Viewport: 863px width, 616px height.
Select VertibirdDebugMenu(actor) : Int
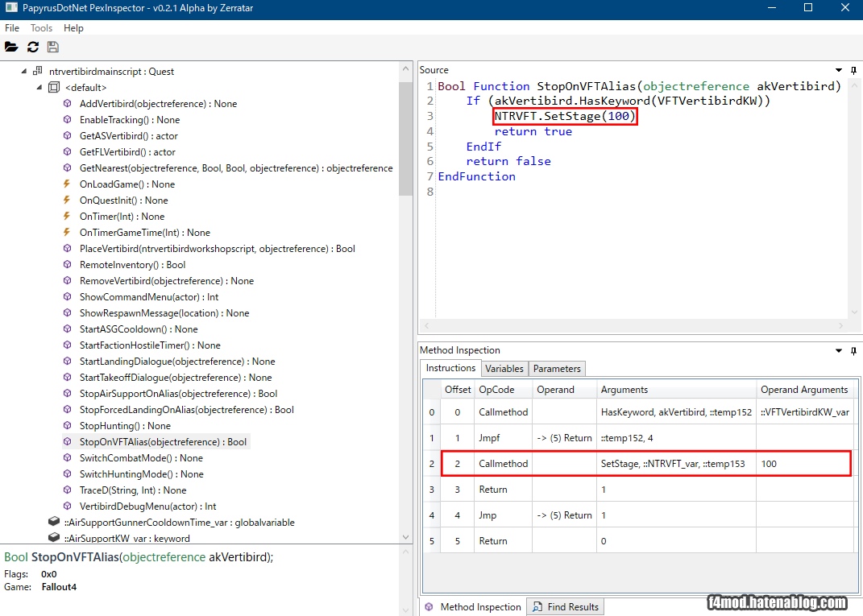click(147, 506)
